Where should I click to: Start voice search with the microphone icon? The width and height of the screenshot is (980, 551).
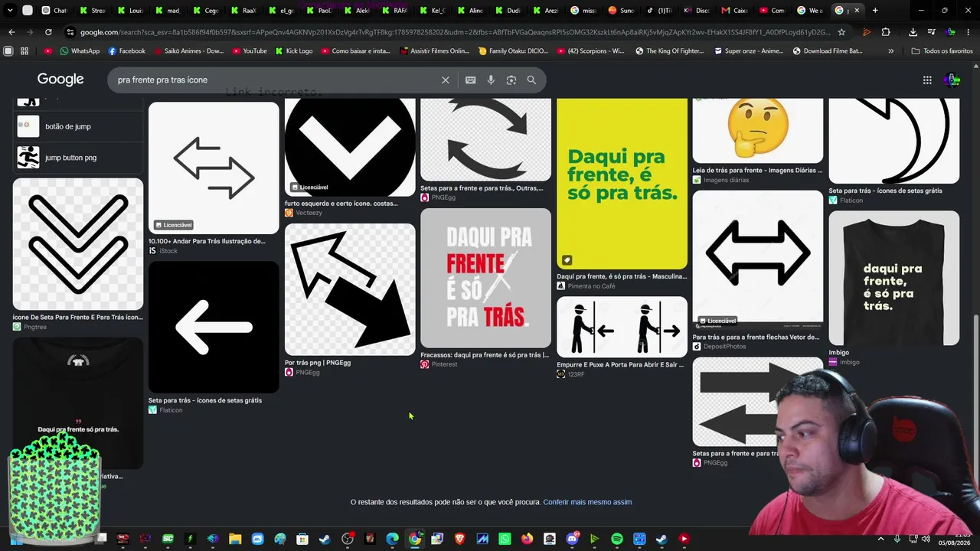[x=491, y=80]
